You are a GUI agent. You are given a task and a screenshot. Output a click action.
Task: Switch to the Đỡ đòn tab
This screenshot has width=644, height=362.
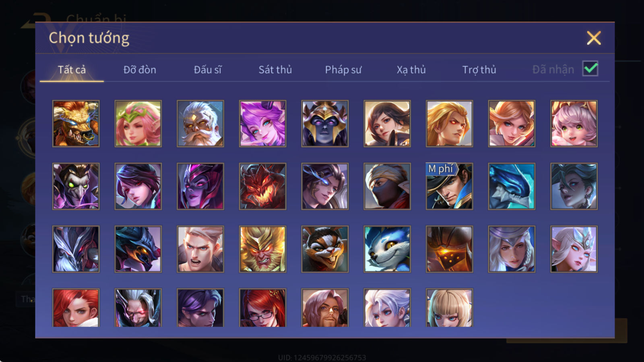(140, 70)
